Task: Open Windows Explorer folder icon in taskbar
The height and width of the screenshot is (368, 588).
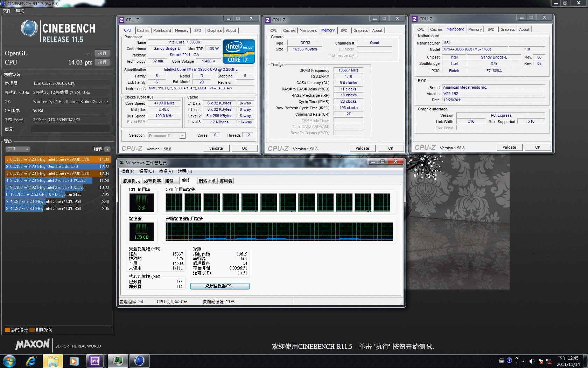Action: click(x=52, y=361)
